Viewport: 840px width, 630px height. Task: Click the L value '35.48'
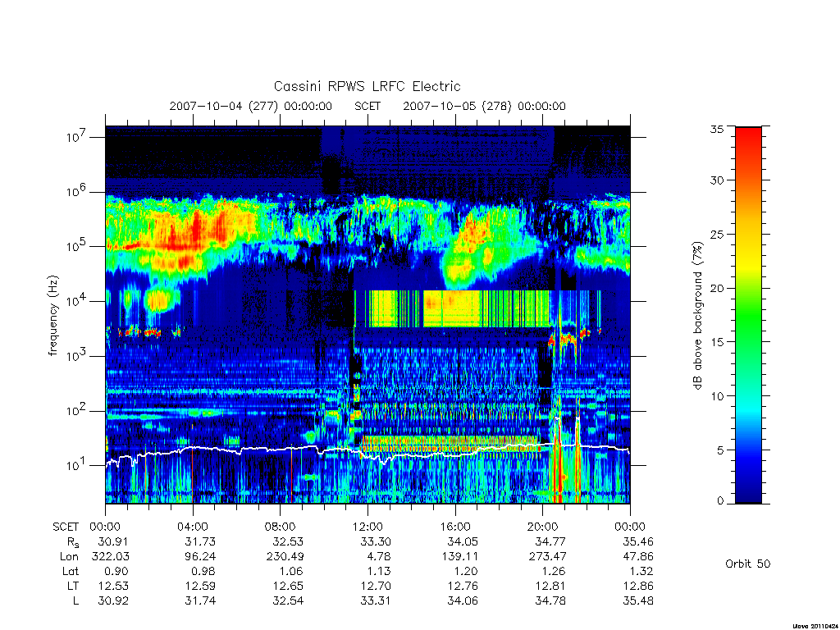point(638,601)
